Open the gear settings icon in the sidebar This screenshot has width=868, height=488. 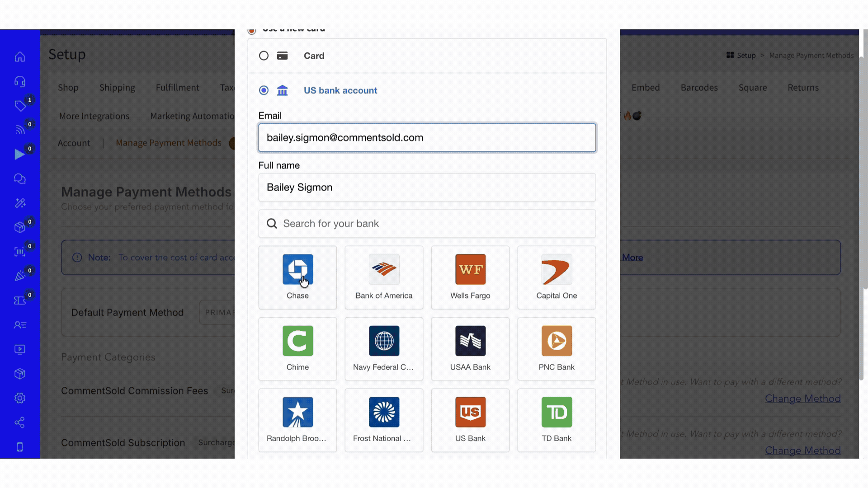pyautogui.click(x=20, y=398)
